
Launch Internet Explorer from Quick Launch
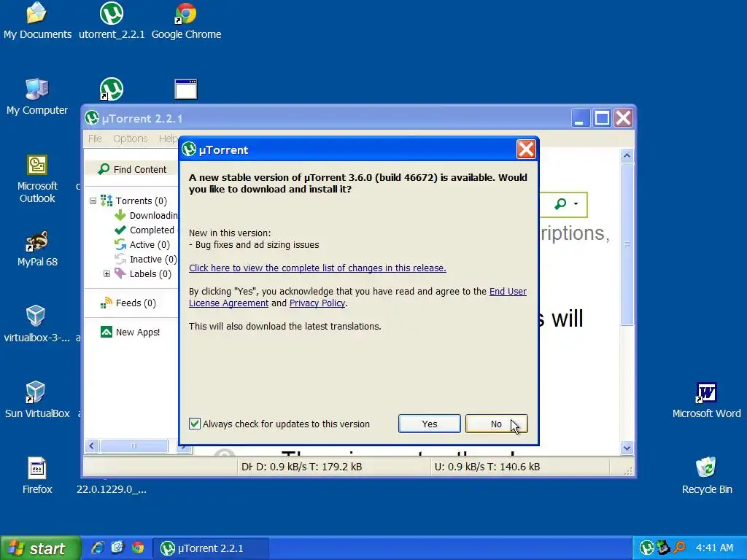pyautogui.click(x=97, y=548)
